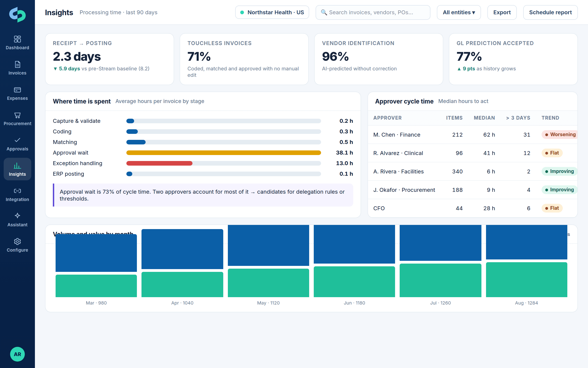Screen dimensions: 588x368
Task: Click the Exception handling red bar
Action: click(x=159, y=163)
